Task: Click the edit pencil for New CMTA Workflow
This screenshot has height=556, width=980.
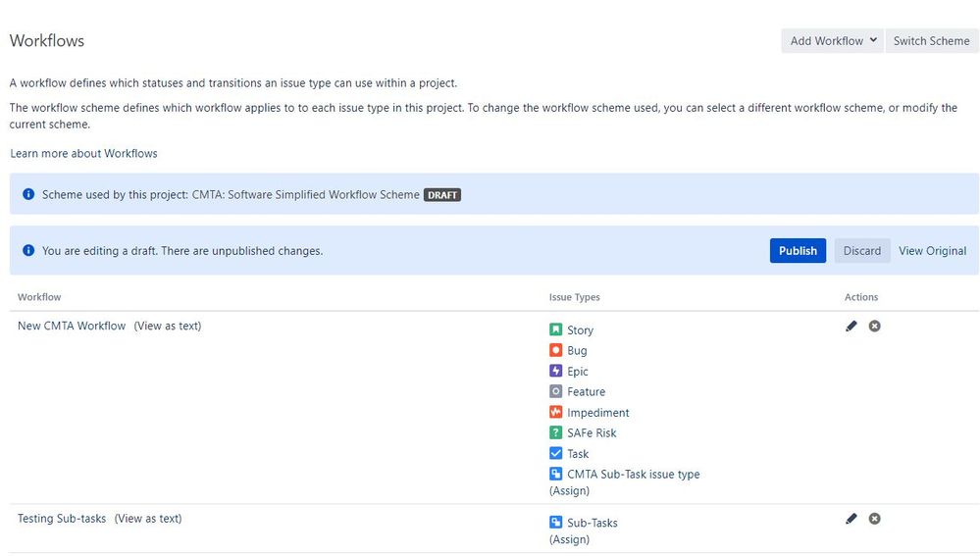Action: [851, 327]
